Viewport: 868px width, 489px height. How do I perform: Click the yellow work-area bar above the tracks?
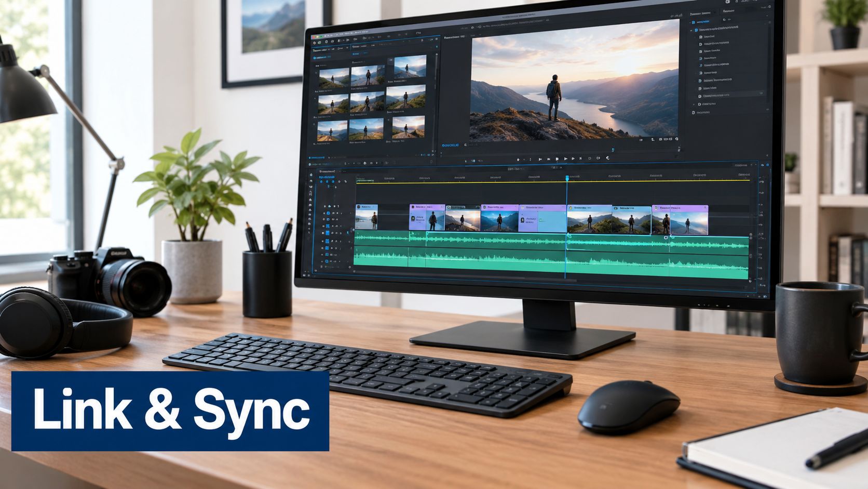tap(554, 181)
